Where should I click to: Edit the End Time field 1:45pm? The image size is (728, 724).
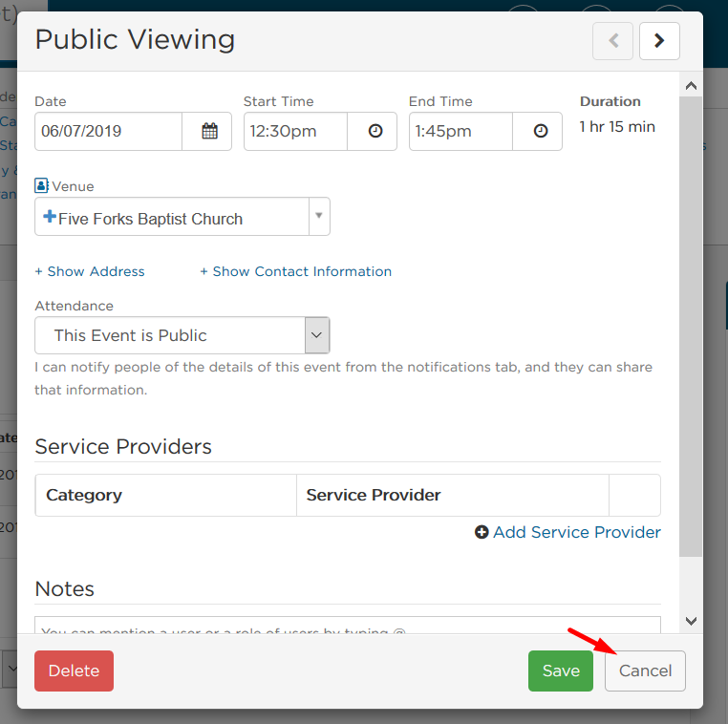coord(460,132)
